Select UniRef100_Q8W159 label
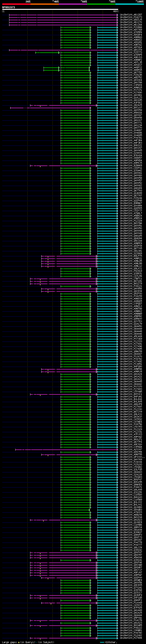 tap(131, 352)
